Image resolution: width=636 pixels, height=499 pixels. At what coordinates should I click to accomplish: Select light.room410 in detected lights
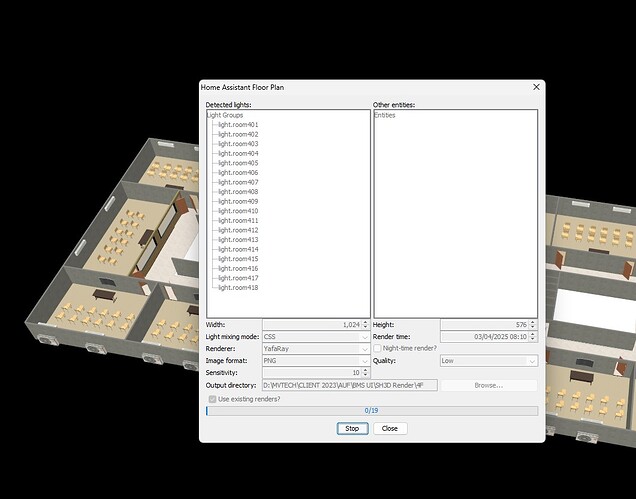tap(238, 211)
